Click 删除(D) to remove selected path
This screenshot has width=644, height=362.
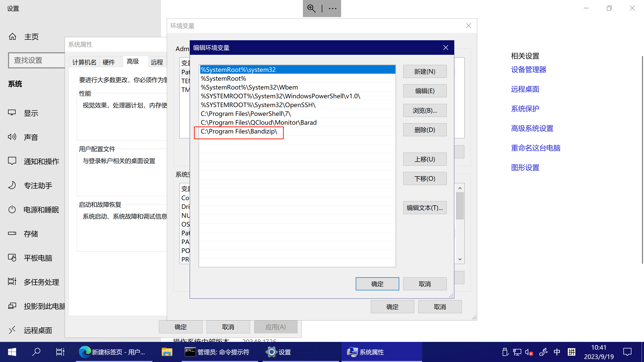pyautogui.click(x=424, y=129)
